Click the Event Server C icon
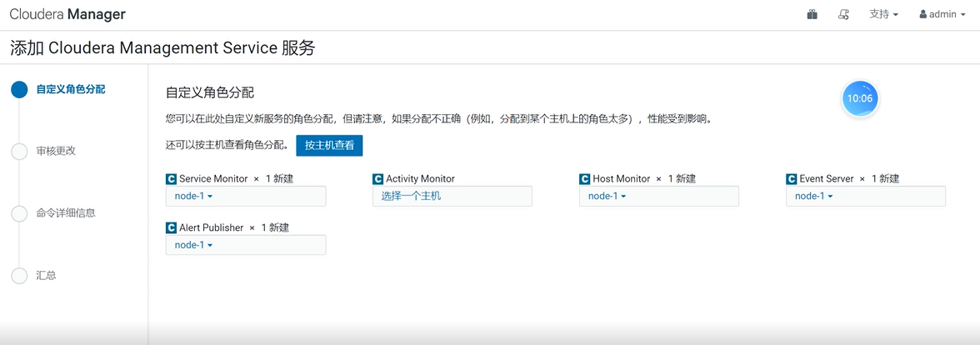The width and height of the screenshot is (980, 345). 792,178
